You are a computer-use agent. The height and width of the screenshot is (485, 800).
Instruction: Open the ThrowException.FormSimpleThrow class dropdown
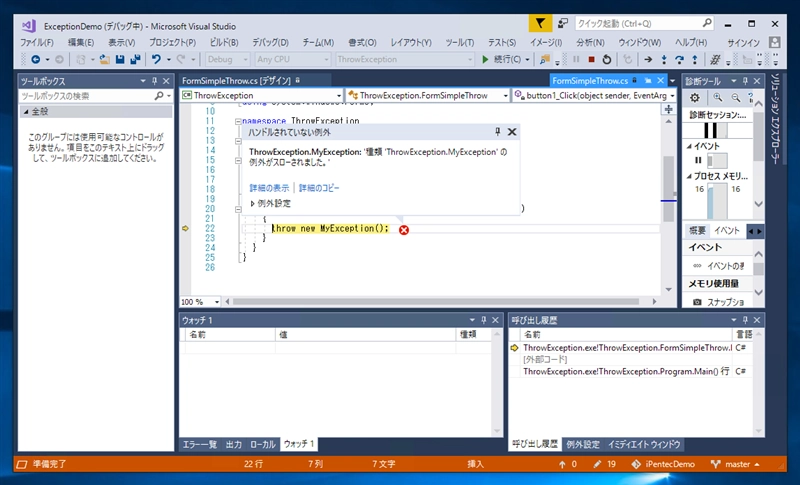(x=428, y=95)
